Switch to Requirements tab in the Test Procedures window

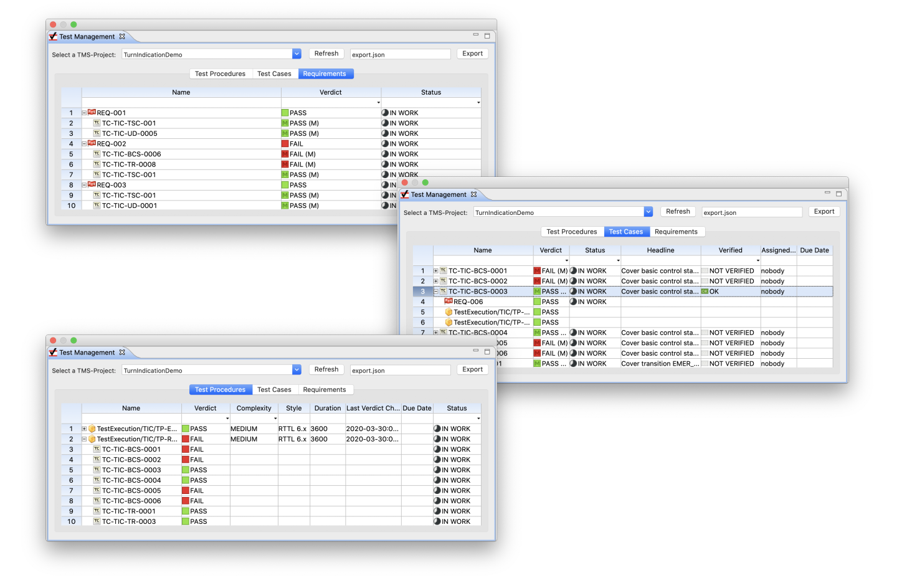(325, 389)
